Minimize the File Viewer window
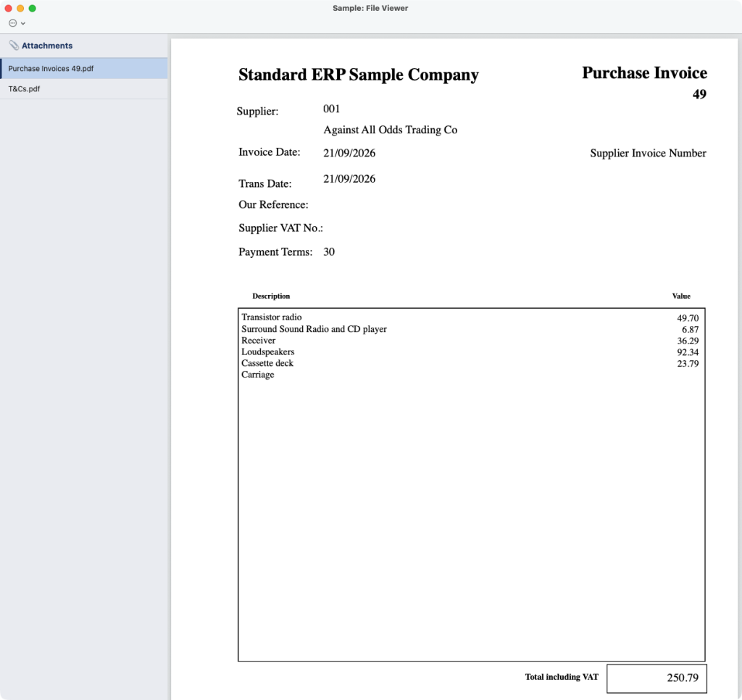 tap(20, 8)
